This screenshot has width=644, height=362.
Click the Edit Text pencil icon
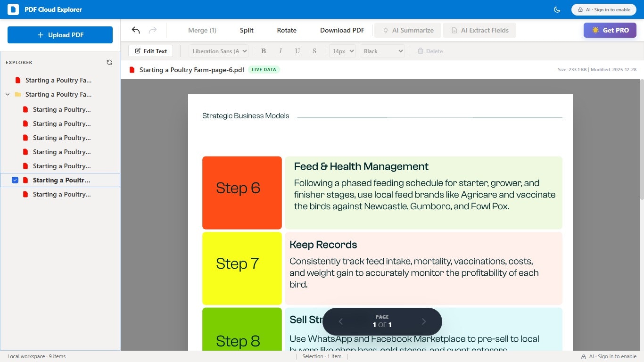tap(138, 51)
